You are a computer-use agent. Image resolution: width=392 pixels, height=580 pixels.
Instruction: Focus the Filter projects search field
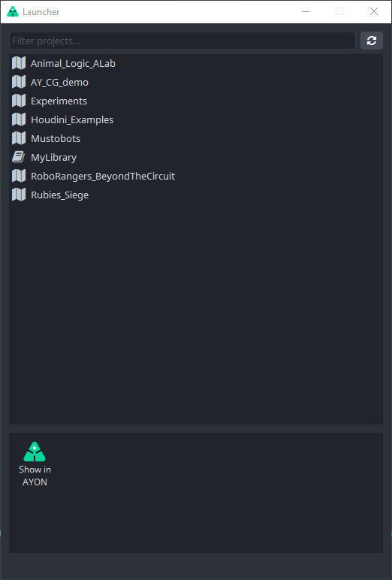click(182, 41)
